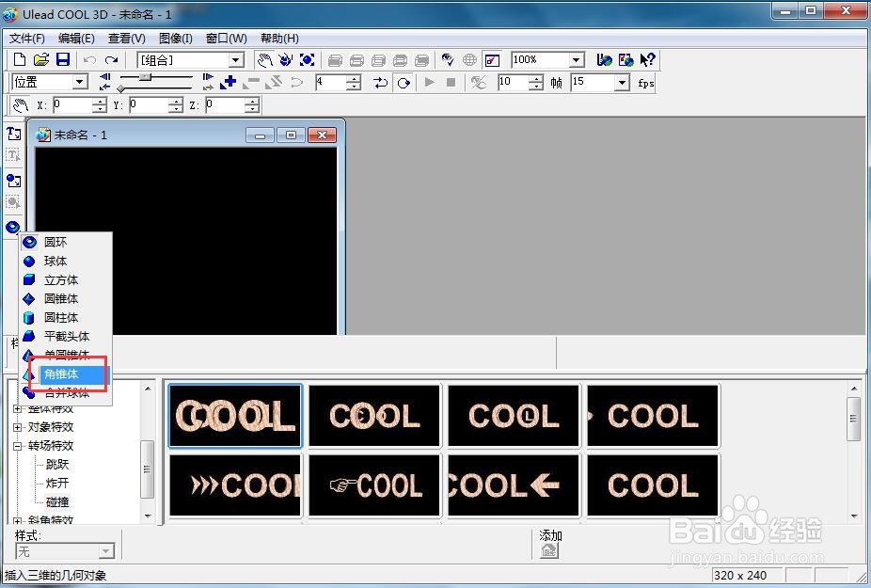Screen dimensions: 871x588
Task: Go to the next keyframe arrow
Action: click(208, 77)
